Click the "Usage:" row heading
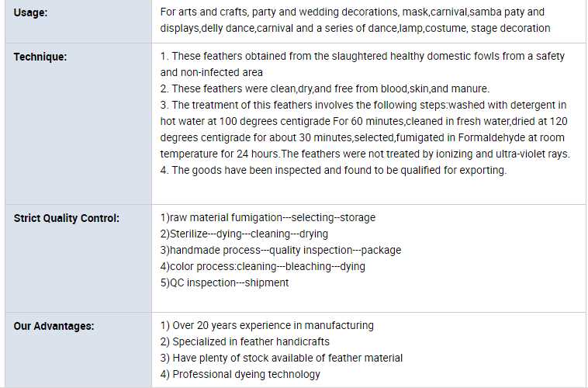 30,12
